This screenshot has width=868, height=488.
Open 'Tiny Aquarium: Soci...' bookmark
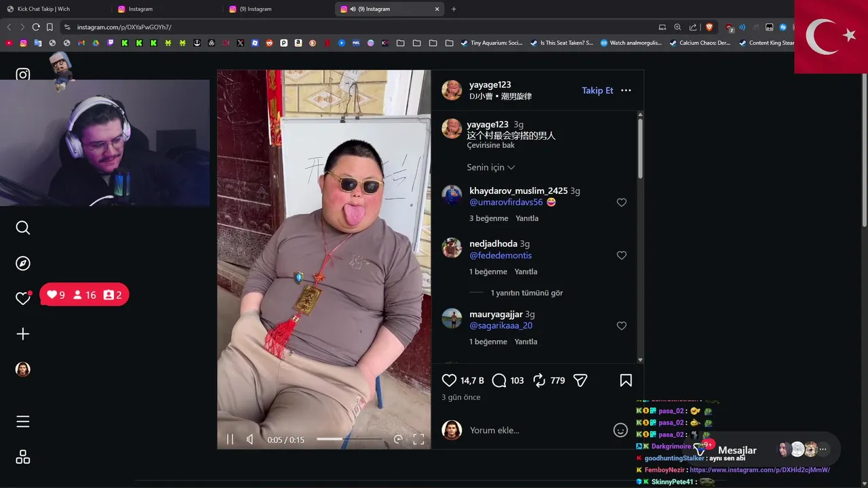point(492,43)
